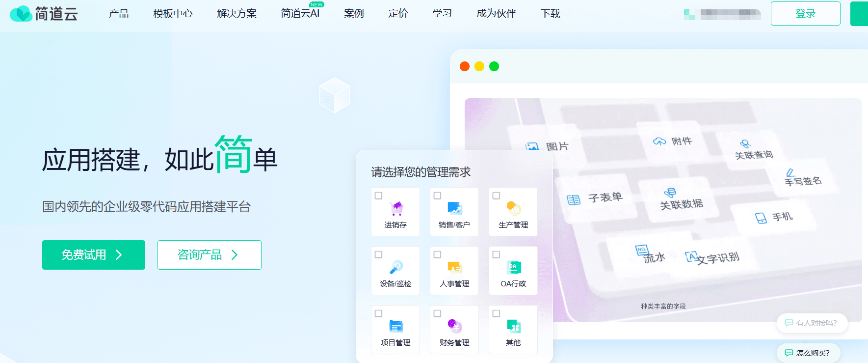Click the 子表单 field icon

click(x=573, y=200)
